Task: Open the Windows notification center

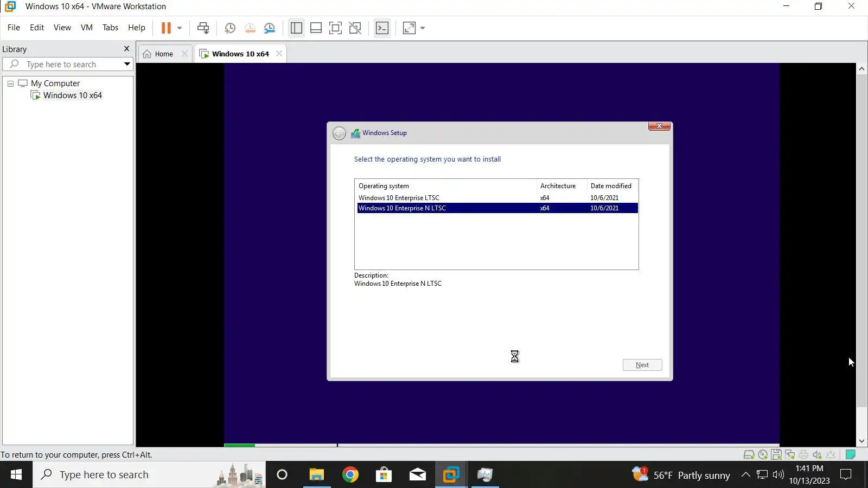Action: pyautogui.click(x=846, y=475)
